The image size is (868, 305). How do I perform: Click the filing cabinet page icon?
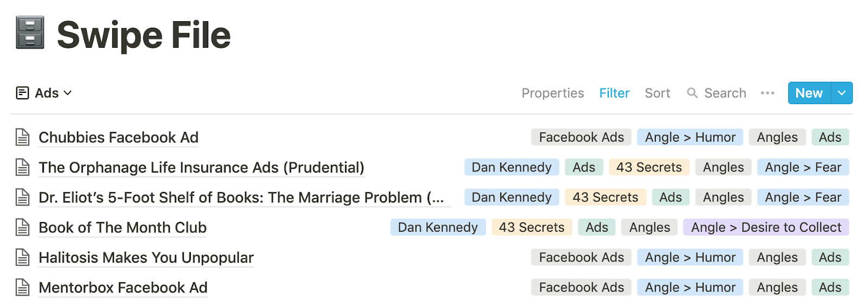coord(30,33)
